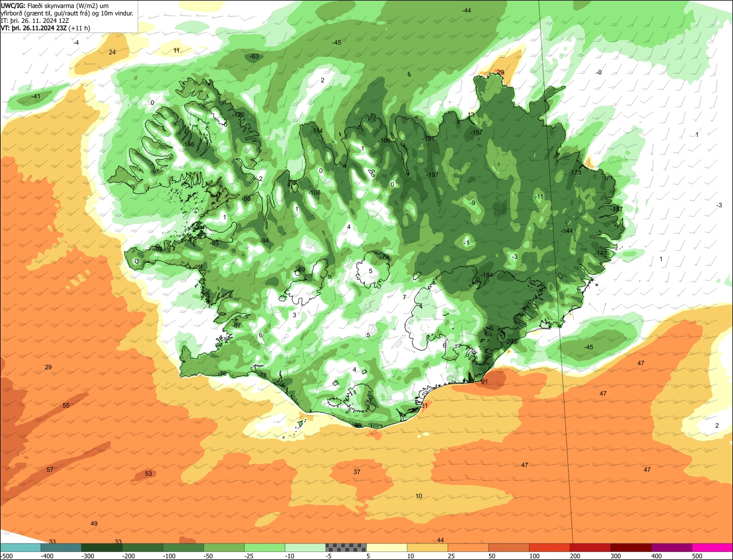This screenshot has width=733, height=560.
Task: Click the '-146' value in the Westfjords
Action: coord(188,144)
